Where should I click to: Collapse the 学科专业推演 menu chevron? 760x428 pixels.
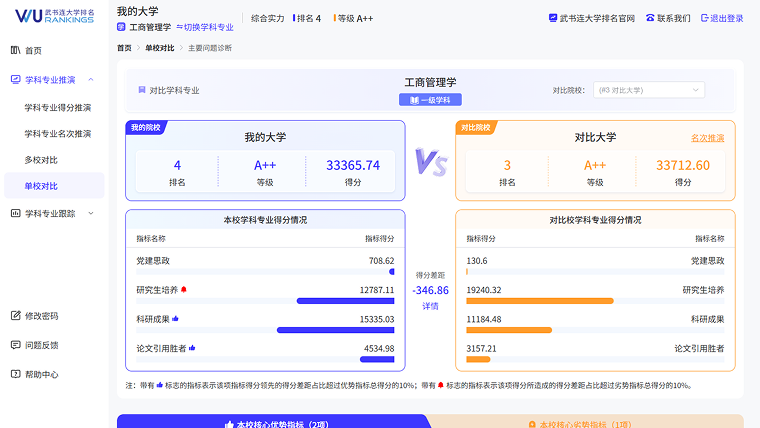pyautogui.click(x=91, y=79)
